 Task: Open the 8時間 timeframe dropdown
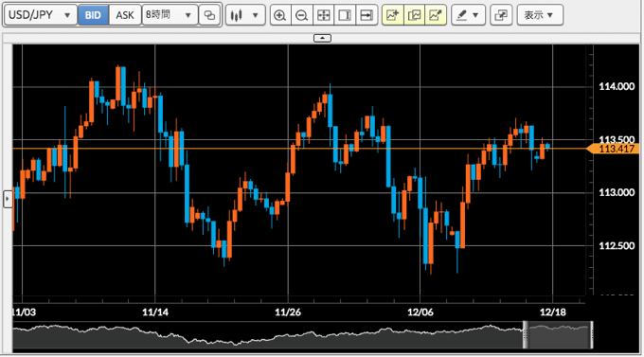pyautogui.click(x=170, y=15)
